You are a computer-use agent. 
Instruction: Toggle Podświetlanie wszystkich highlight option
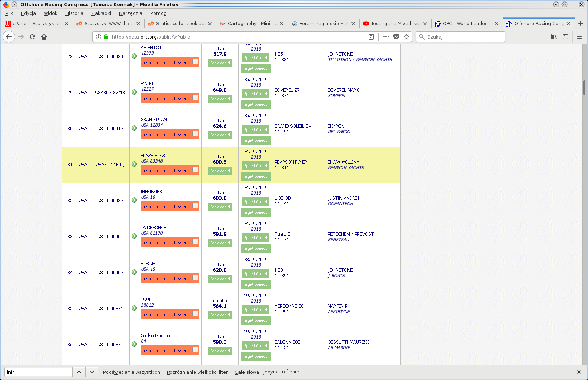coord(131,372)
